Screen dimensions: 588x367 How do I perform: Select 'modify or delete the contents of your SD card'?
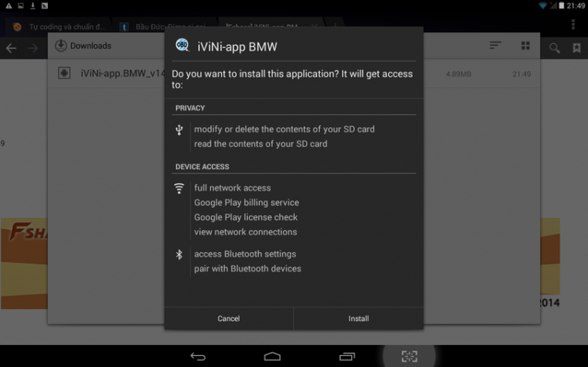285,129
